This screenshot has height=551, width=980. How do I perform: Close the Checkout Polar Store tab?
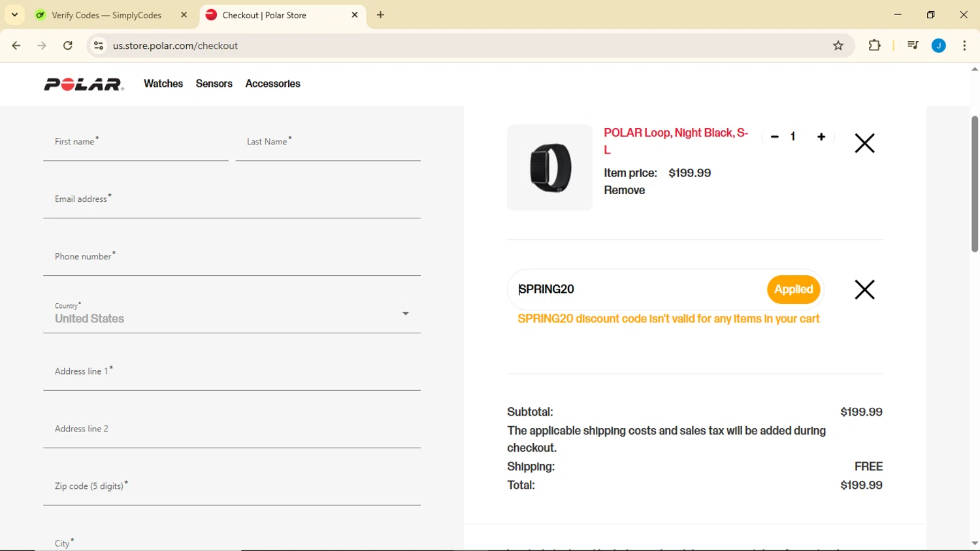pyautogui.click(x=355, y=15)
